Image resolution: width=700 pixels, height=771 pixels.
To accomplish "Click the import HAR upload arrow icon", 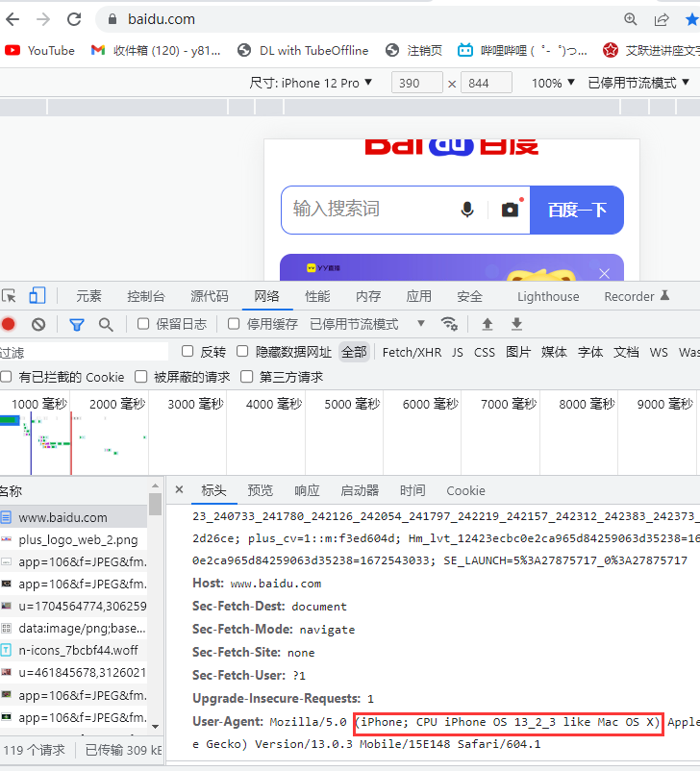I will point(487,324).
